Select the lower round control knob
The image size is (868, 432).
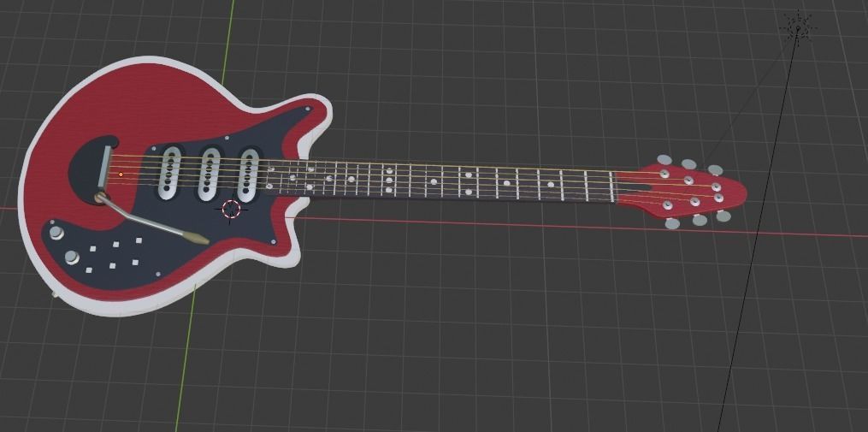pyautogui.click(x=72, y=257)
